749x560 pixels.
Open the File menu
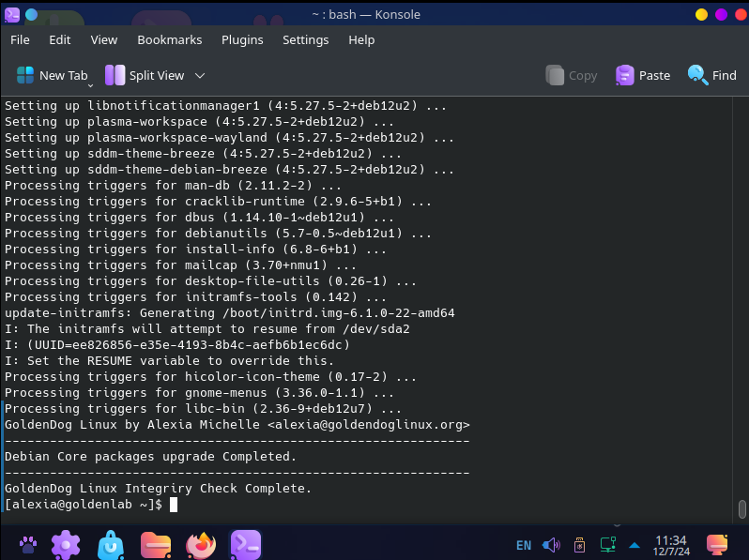(x=20, y=40)
